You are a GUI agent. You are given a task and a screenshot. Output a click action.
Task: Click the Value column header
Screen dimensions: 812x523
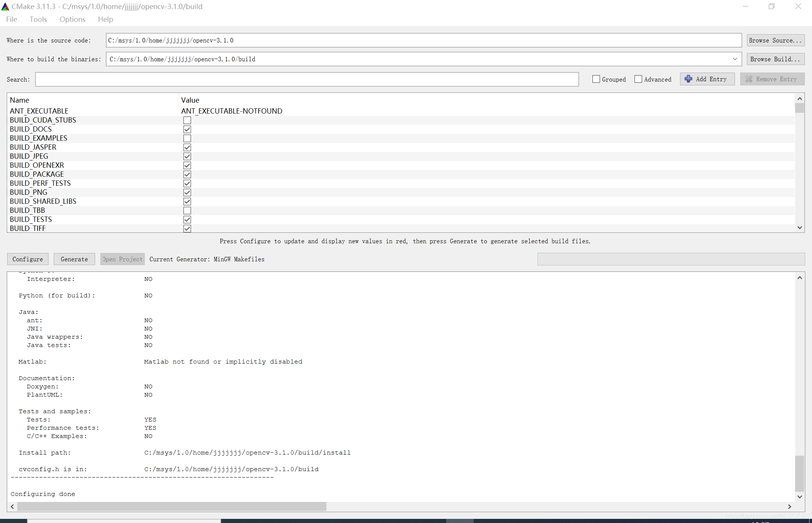[190, 100]
